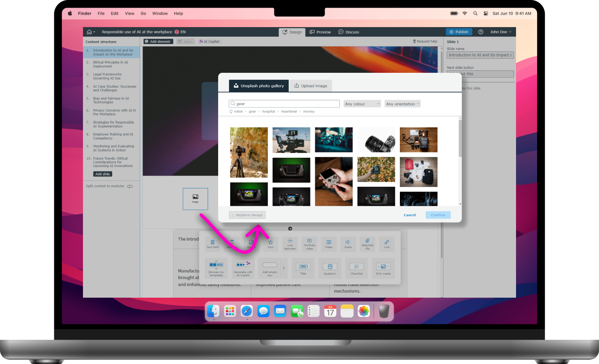
Task: Add an empty row
Action: [270, 268]
